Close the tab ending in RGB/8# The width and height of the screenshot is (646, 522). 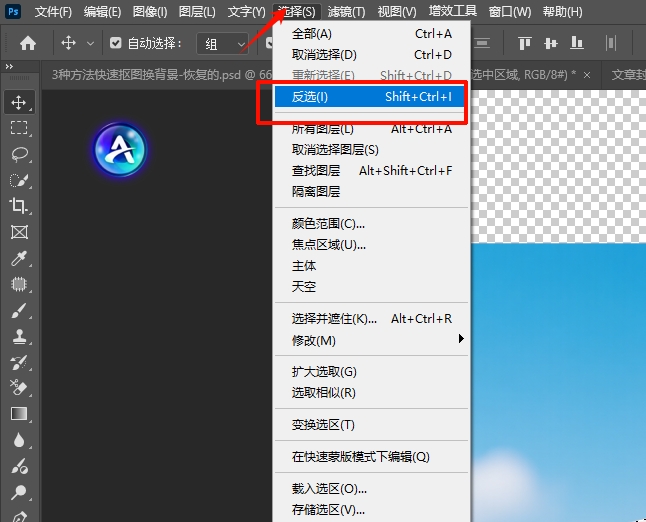coord(586,75)
